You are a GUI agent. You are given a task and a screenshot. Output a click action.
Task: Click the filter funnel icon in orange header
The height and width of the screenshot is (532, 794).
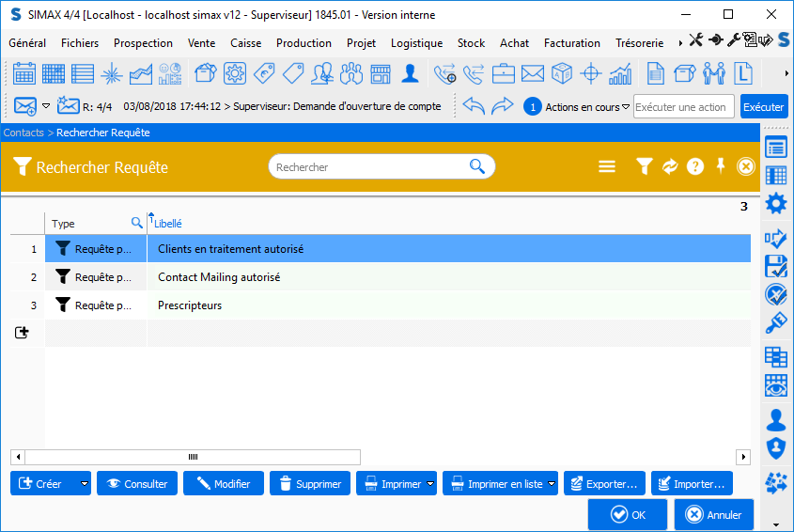click(x=644, y=166)
